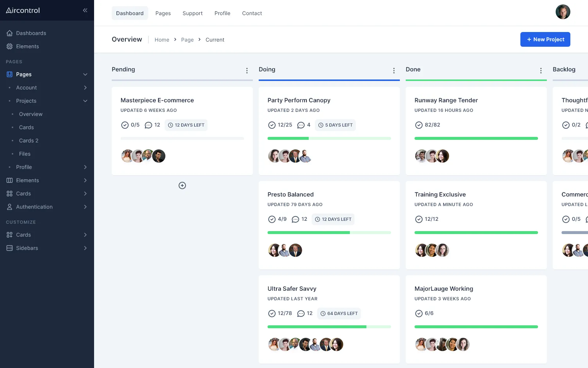Click checkmark icon on MajorLauge Working card

tap(419, 314)
